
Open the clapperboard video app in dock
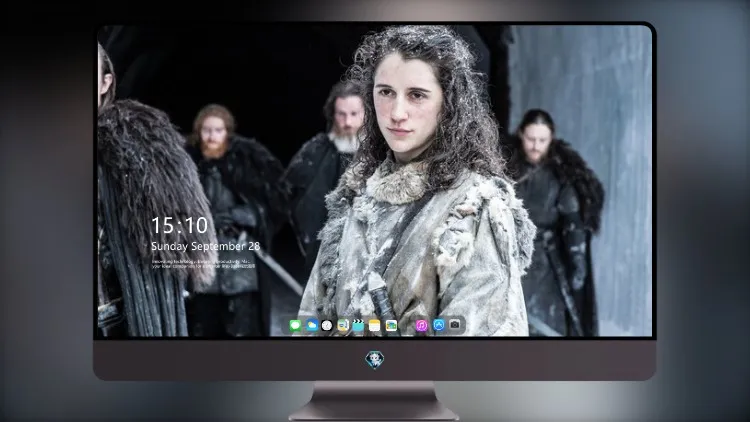click(358, 325)
